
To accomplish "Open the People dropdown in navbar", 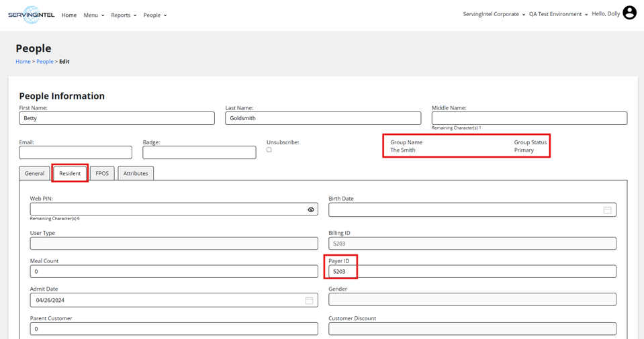I will click(154, 15).
